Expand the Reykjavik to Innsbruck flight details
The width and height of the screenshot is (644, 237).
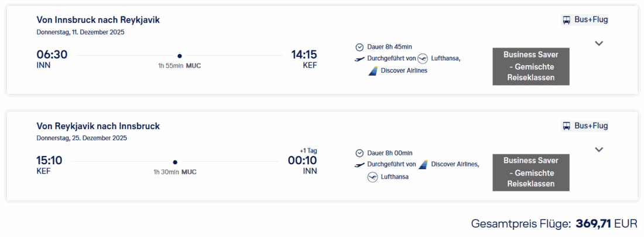click(x=598, y=150)
